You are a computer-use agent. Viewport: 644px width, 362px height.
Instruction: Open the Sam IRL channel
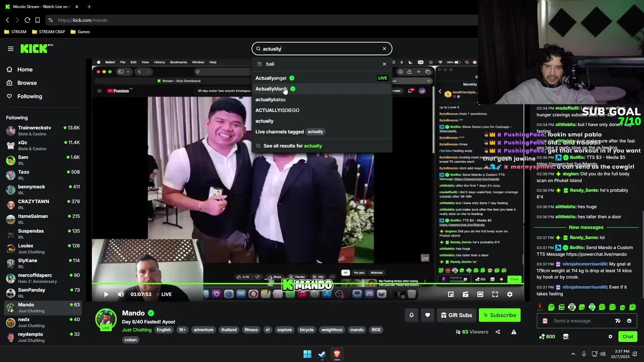(x=43, y=160)
